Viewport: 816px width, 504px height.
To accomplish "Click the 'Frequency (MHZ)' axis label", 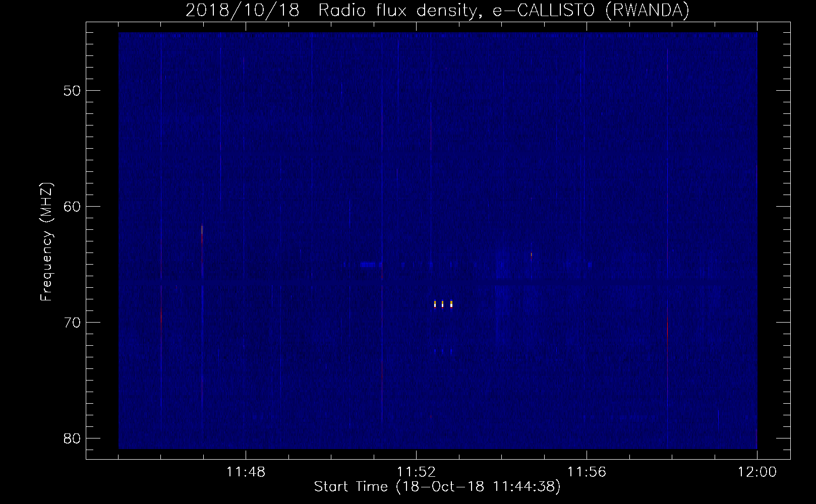I will pyautogui.click(x=46, y=242).
